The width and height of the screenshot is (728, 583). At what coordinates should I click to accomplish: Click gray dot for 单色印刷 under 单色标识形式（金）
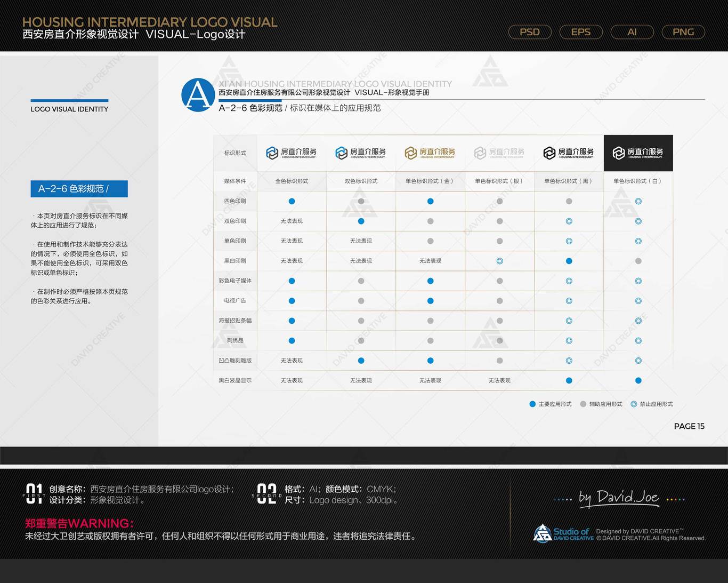tap(430, 241)
